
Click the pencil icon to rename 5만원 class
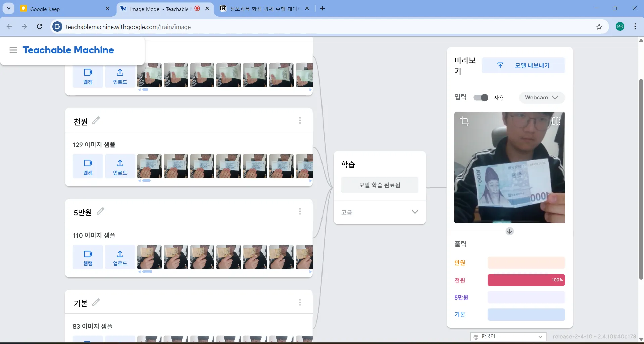click(100, 211)
